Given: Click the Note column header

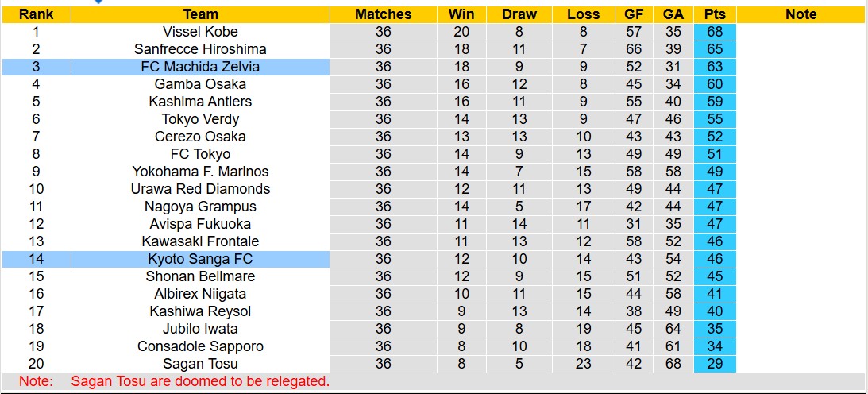Looking at the screenshot, I should coord(800,14).
